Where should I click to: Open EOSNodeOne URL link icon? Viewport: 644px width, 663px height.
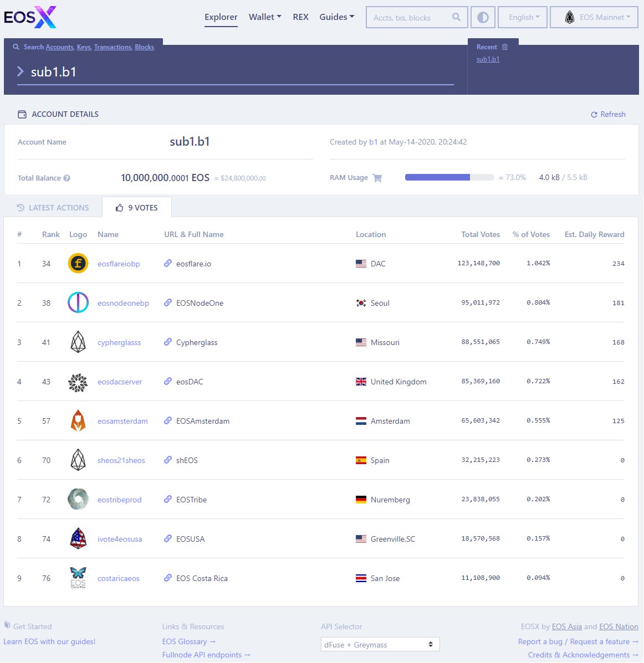click(x=168, y=303)
